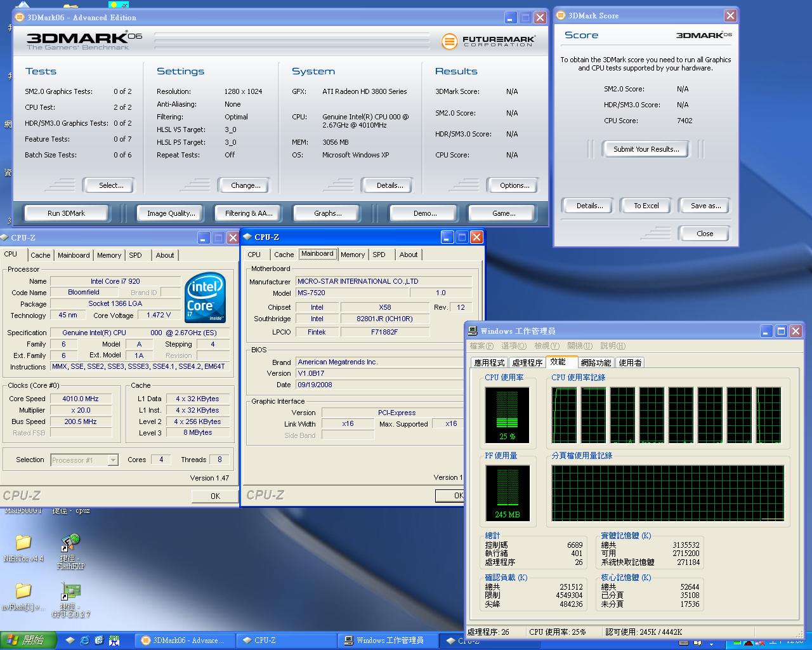Switch to 應用程式 tab in Task Manager
The image size is (812, 650).
[x=489, y=363]
